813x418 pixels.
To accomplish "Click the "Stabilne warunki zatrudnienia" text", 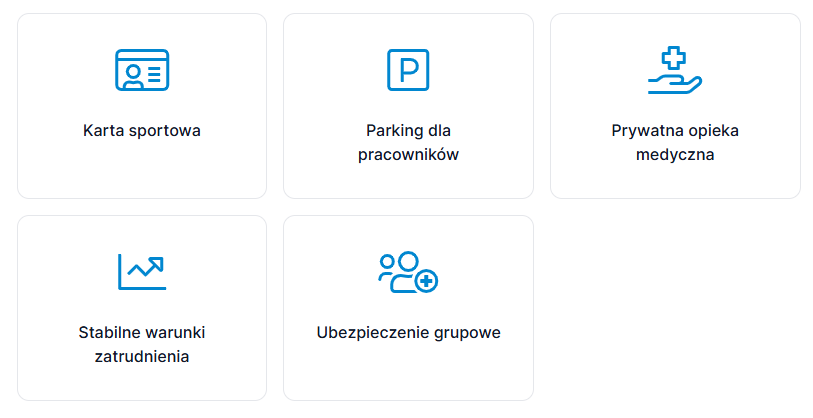I will pyautogui.click(x=142, y=344).
